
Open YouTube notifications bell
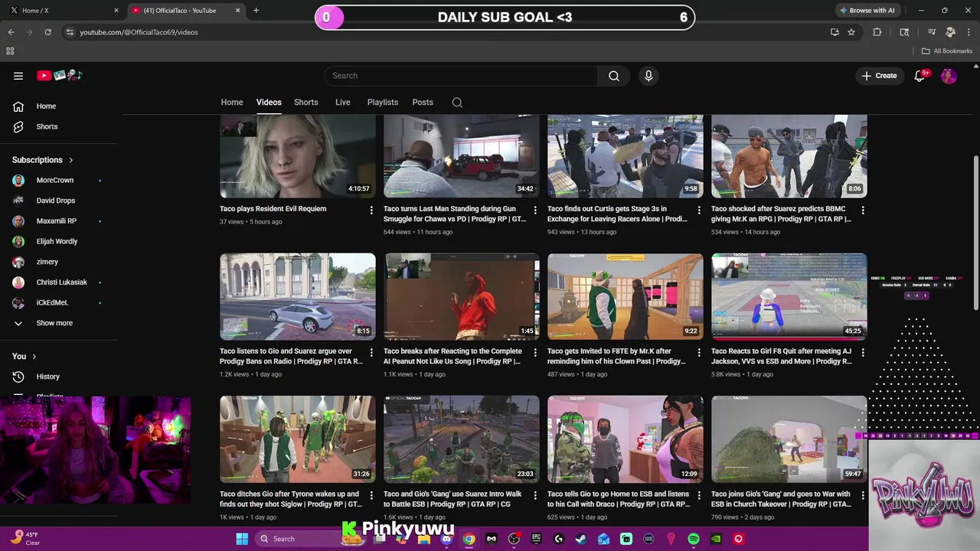(920, 76)
